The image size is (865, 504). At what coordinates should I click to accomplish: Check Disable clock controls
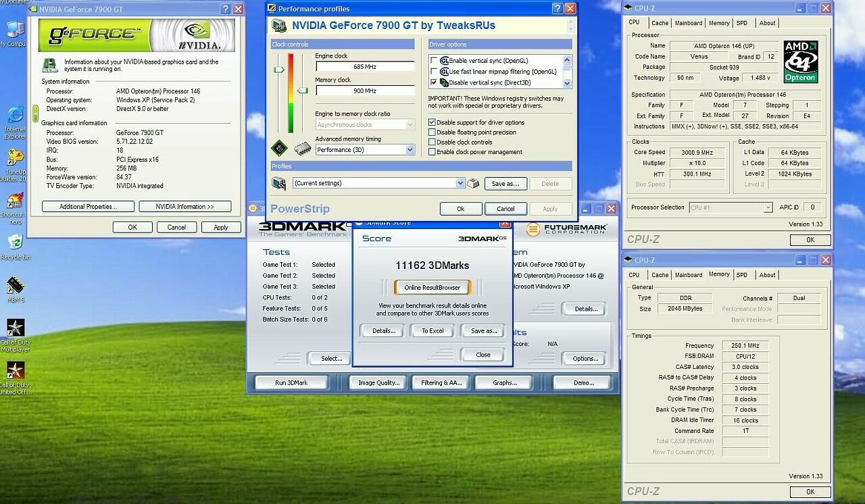(x=432, y=142)
